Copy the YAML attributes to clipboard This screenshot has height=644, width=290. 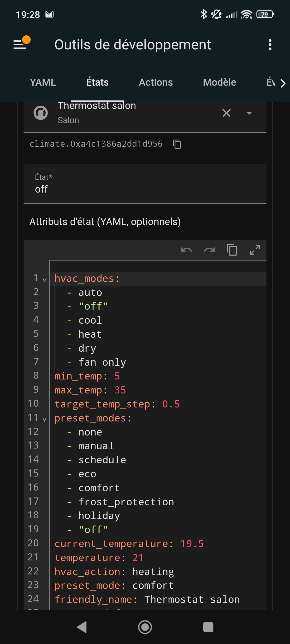click(x=232, y=250)
